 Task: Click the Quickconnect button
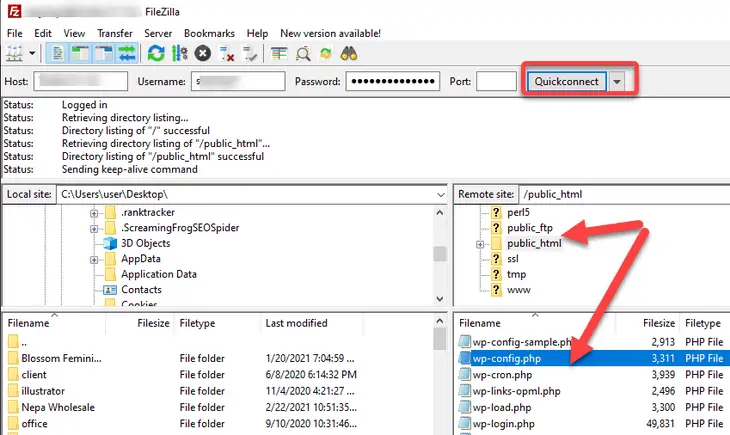(x=567, y=82)
